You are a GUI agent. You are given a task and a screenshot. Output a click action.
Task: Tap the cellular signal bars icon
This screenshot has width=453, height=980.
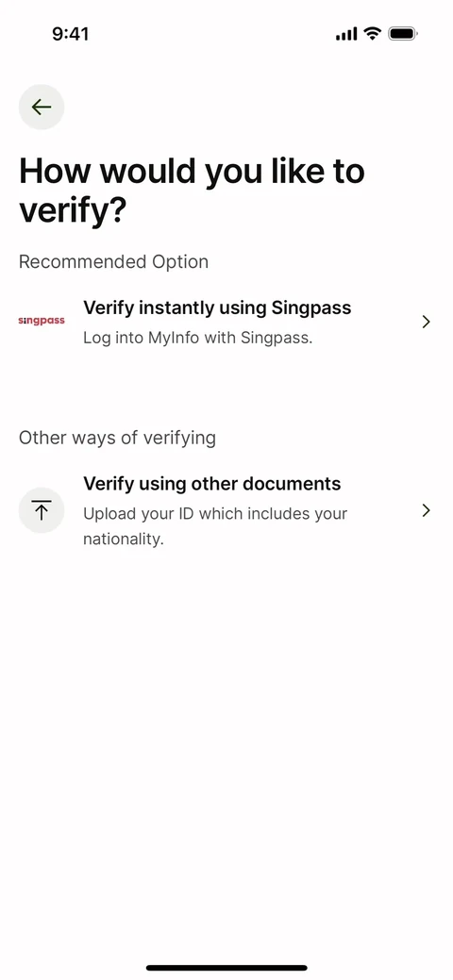pyautogui.click(x=346, y=34)
